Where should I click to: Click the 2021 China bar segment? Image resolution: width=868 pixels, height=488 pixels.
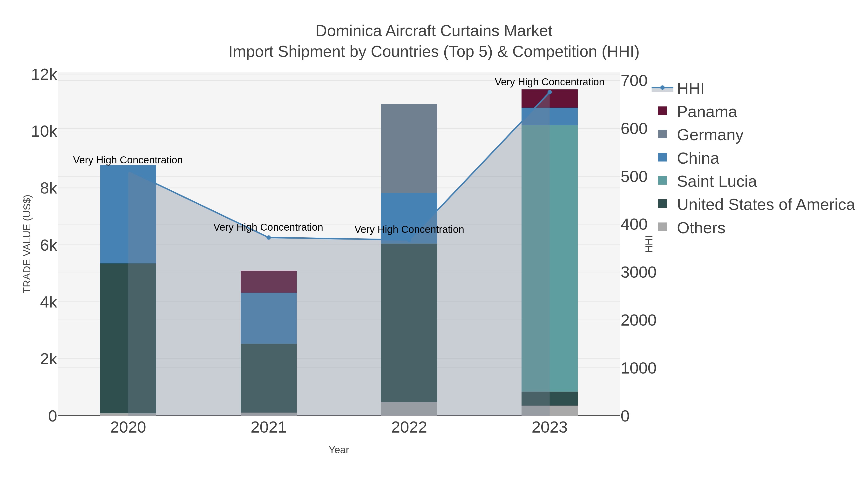[269, 318]
